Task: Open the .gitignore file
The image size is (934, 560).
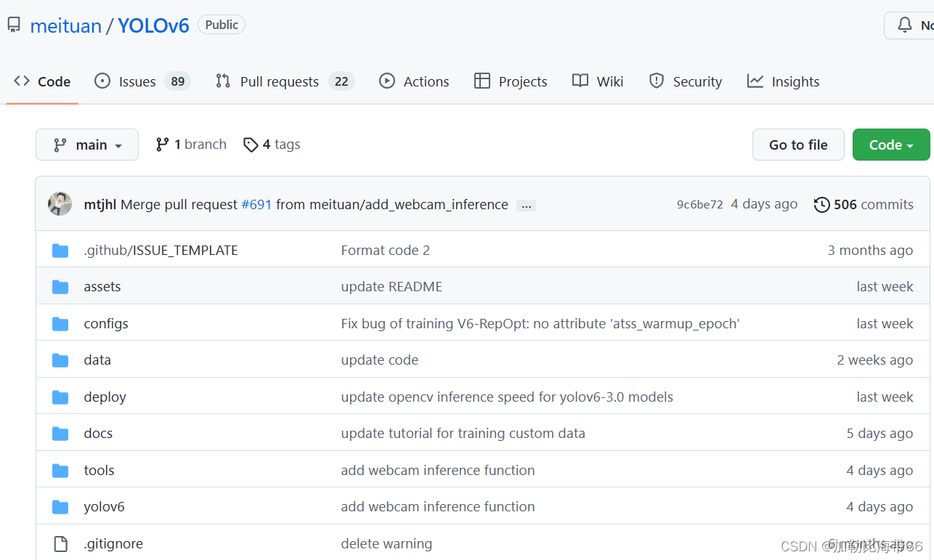Action: pyautogui.click(x=113, y=544)
